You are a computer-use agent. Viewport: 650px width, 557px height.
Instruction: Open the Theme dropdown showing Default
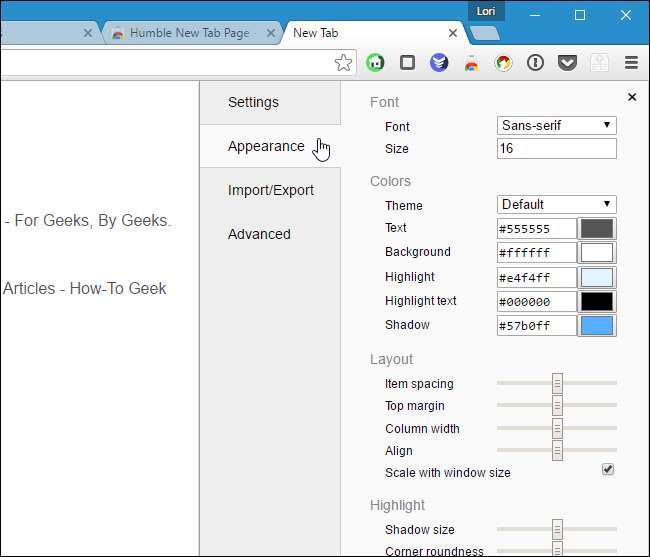point(556,204)
